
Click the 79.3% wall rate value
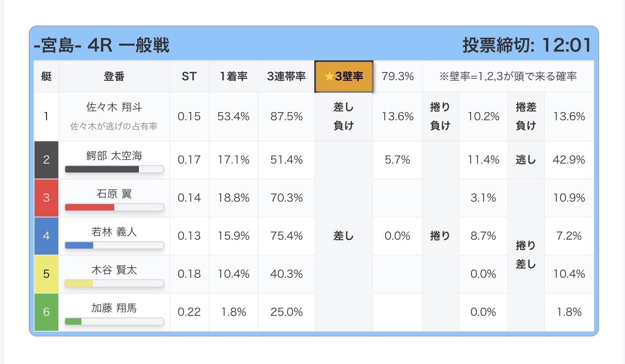click(397, 77)
